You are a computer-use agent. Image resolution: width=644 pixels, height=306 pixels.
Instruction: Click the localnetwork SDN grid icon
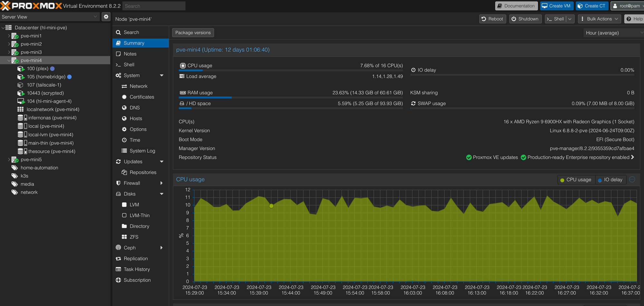(21, 110)
